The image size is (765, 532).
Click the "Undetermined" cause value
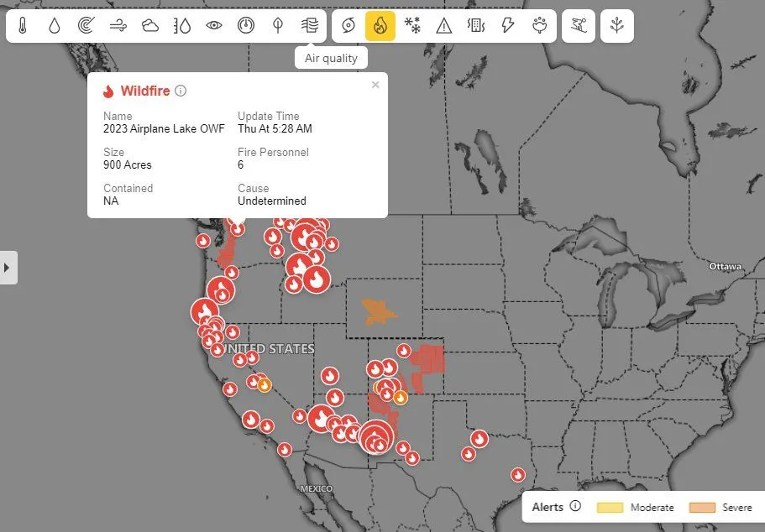click(x=272, y=201)
